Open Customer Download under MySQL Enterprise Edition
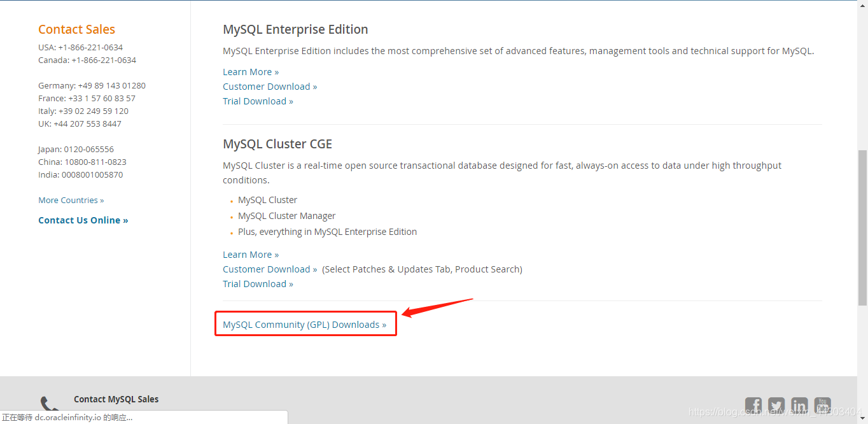The height and width of the screenshot is (424, 868). click(x=270, y=87)
